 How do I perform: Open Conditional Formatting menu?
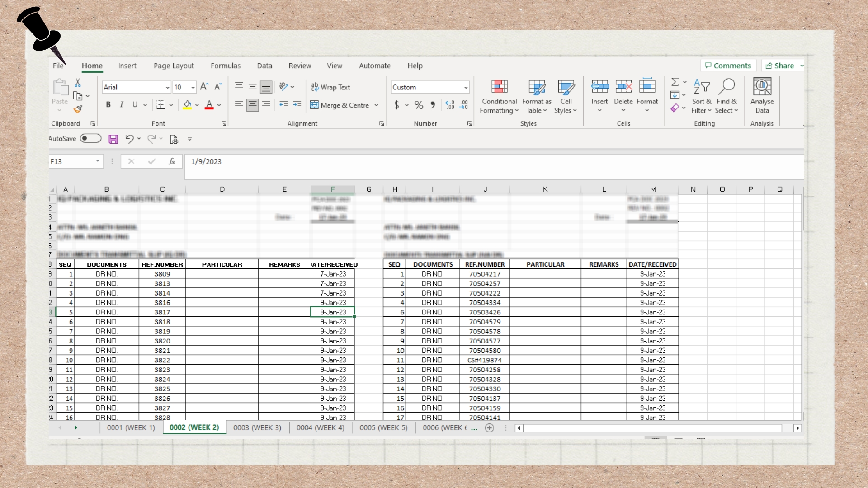coord(499,96)
